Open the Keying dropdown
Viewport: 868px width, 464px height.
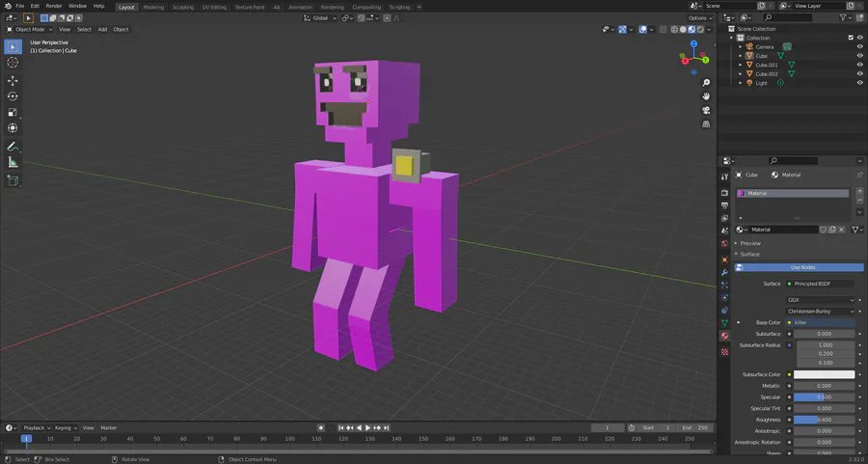pos(66,428)
